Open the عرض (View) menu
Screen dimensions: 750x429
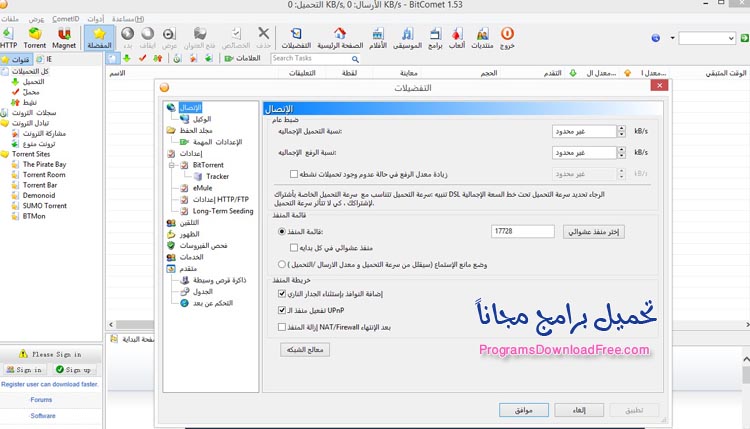point(36,19)
